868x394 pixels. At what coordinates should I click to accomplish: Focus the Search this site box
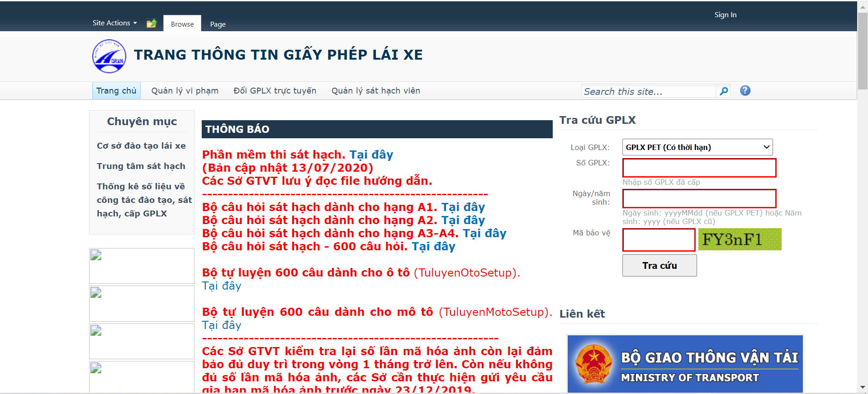pyautogui.click(x=648, y=91)
